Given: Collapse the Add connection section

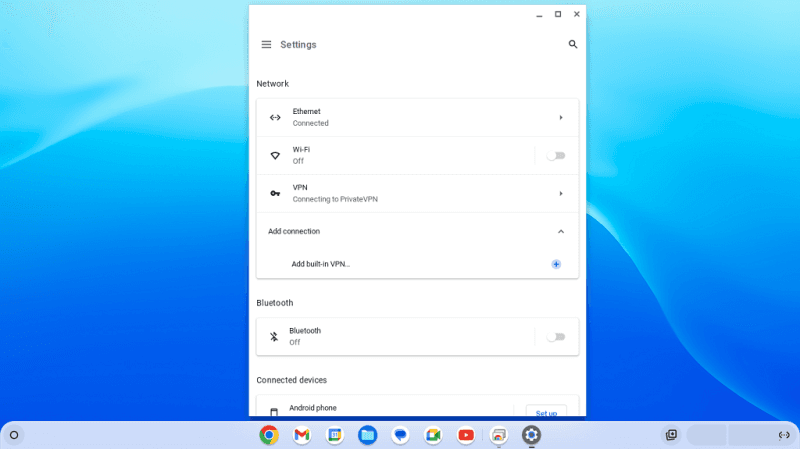Looking at the screenshot, I should [x=561, y=232].
